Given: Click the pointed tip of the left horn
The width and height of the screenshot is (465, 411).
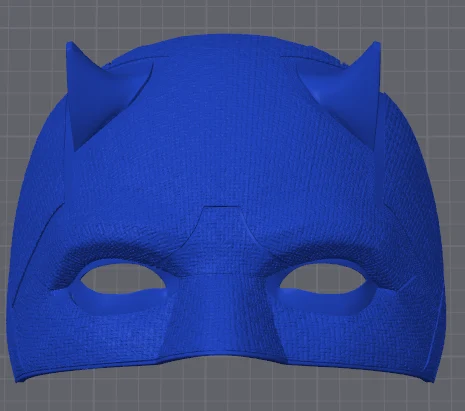Looking at the screenshot, I should (x=70, y=45).
